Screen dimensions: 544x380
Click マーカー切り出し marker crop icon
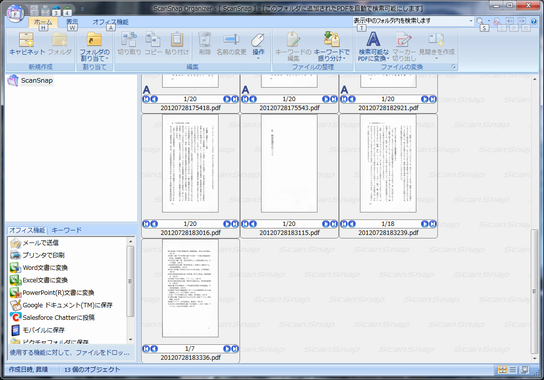pos(404,47)
